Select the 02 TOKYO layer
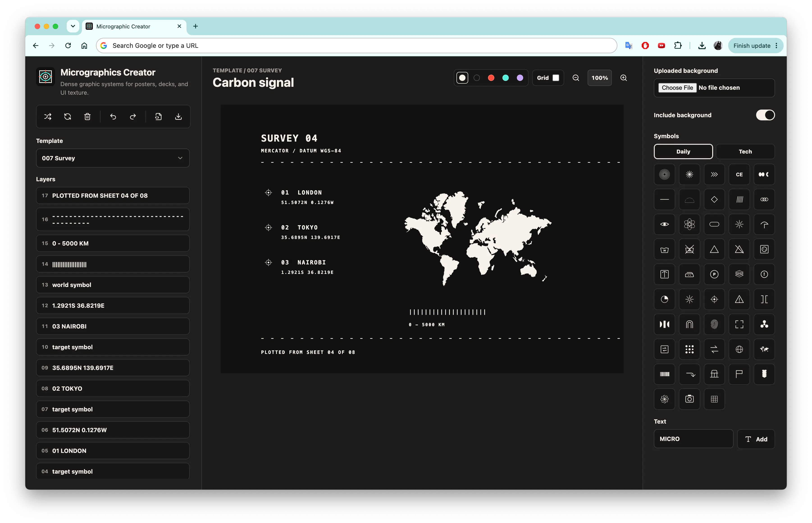The height and width of the screenshot is (523, 812). click(113, 388)
